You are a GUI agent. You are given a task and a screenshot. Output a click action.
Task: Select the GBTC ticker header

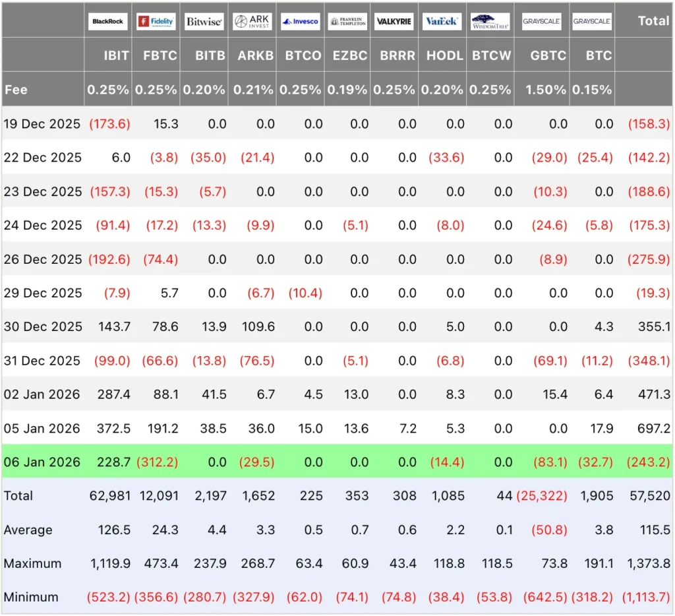(x=548, y=55)
